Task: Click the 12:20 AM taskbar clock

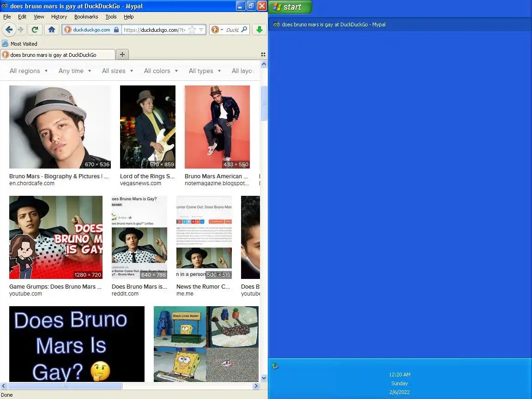Action: click(399, 375)
